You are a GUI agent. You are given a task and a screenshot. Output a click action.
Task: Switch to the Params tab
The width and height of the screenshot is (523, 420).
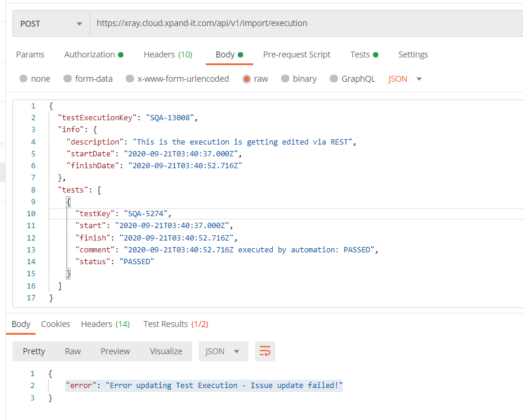(30, 54)
